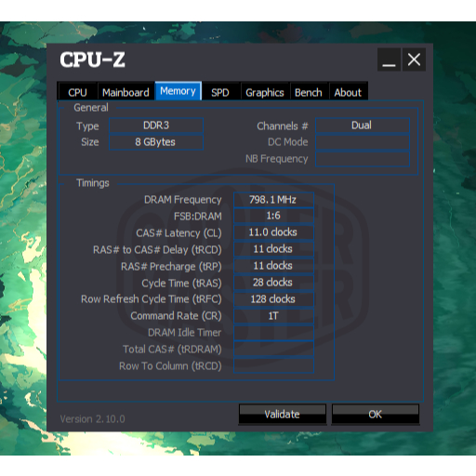Open the Mainboard tab
Image resolution: width=476 pixels, height=476 pixels.
pyautogui.click(x=126, y=92)
